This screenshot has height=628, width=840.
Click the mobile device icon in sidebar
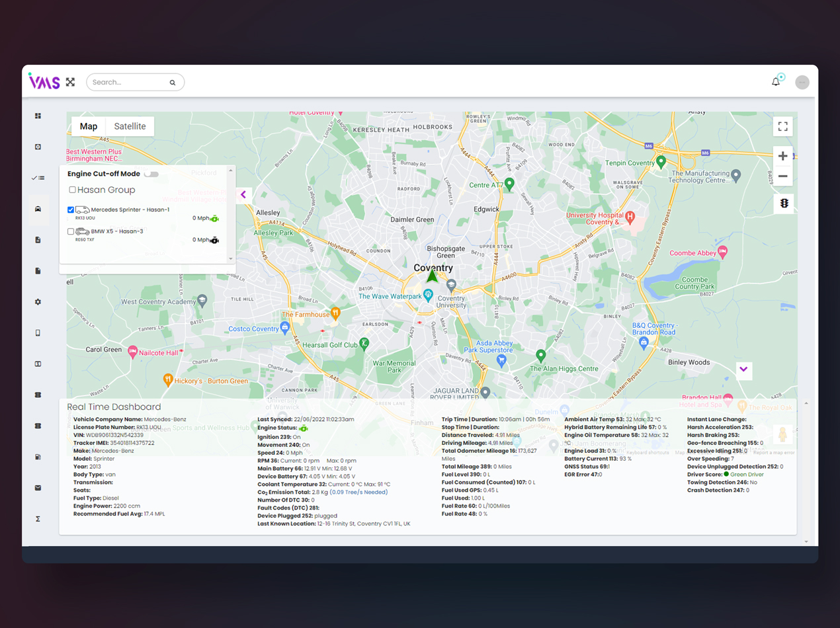[38, 333]
